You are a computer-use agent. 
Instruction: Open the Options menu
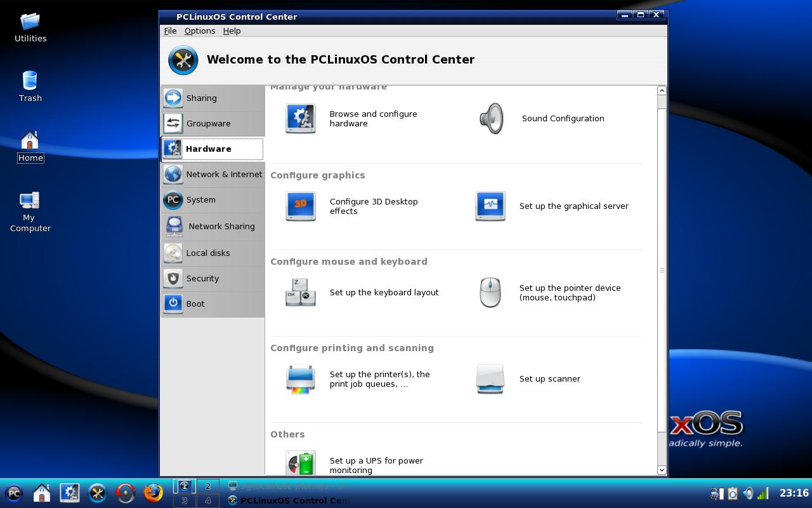click(200, 30)
